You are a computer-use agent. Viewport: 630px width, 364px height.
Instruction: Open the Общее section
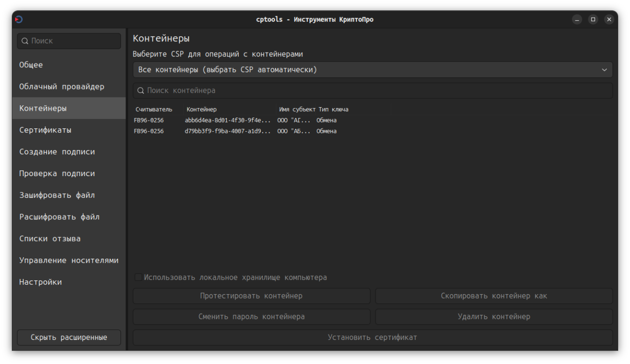click(x=69, y=65)
